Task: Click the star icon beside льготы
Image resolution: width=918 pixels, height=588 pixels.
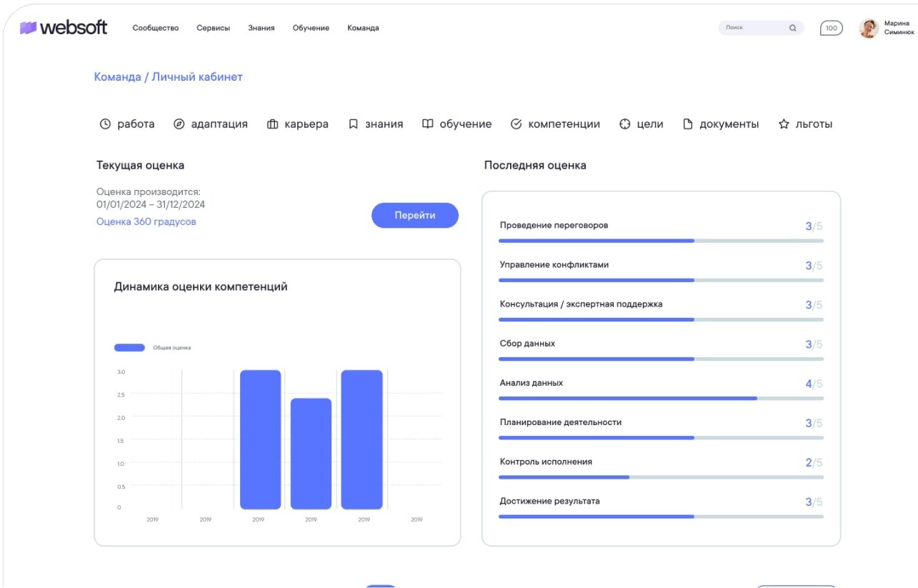Action: (784, 124)
